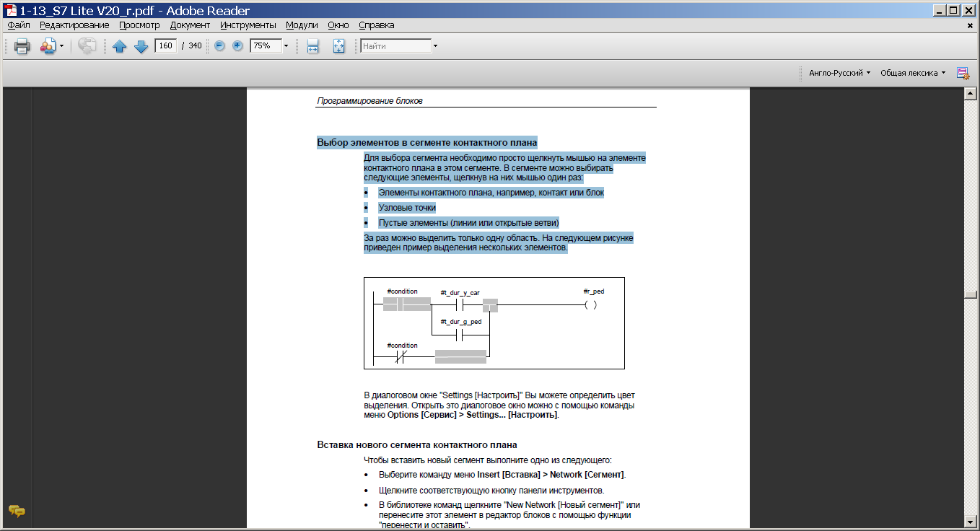This screenshot has height=531, width=980.
Task: Click the fit width scrolling icon
Action: click(x=312, y=46)
